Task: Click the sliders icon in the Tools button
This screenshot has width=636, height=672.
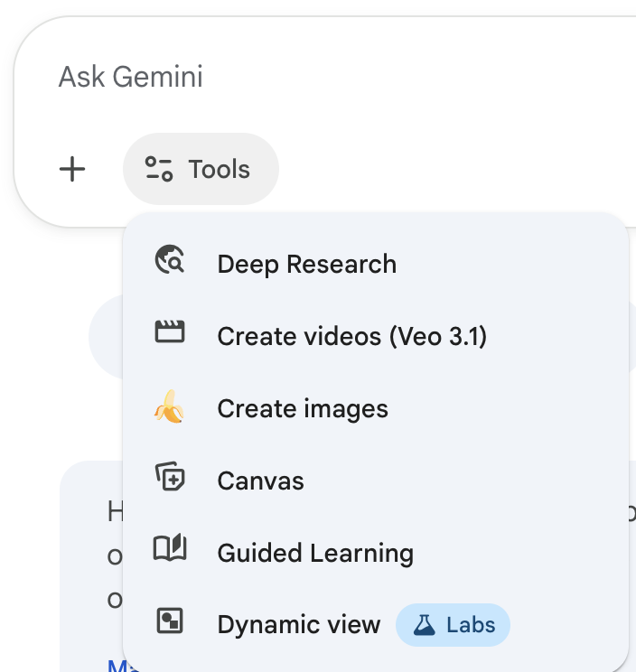Action: [159, 169]
